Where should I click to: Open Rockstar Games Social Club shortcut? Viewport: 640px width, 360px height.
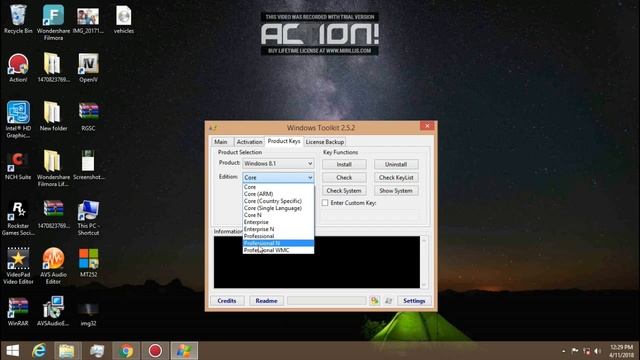[18, 218]
